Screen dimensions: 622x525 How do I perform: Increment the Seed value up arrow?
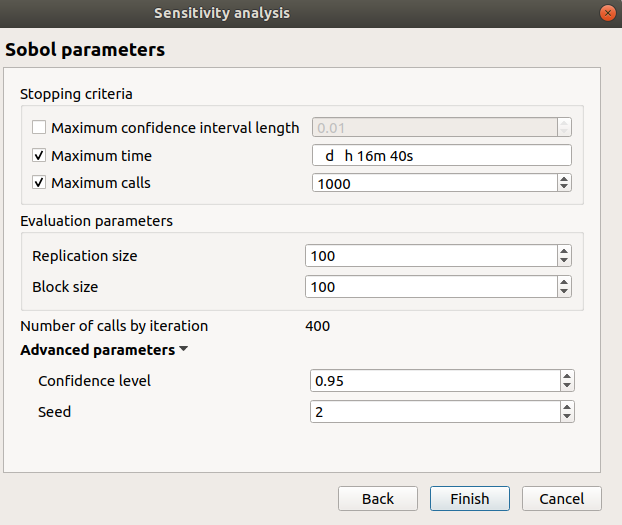pyautogui.click(x=567, y=407)
